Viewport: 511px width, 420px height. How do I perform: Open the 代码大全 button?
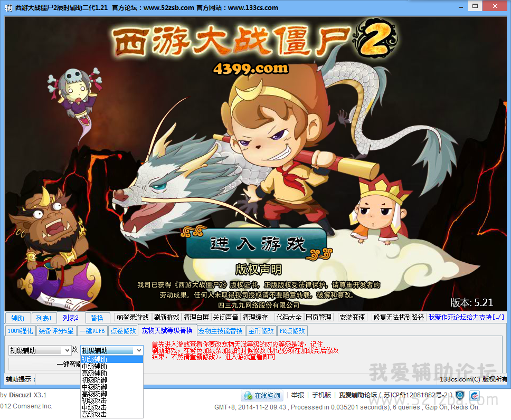click(x=289, y=317)
